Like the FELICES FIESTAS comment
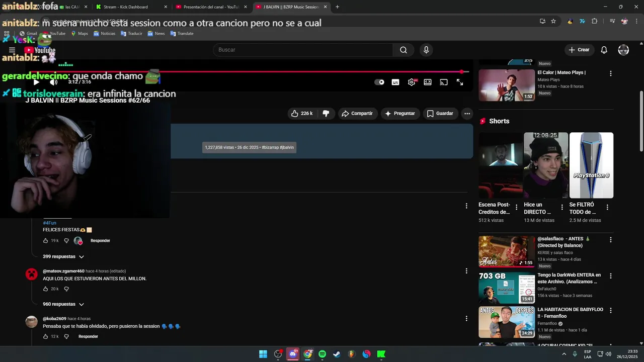The image size is (644, 362). [x=45, y=241]
